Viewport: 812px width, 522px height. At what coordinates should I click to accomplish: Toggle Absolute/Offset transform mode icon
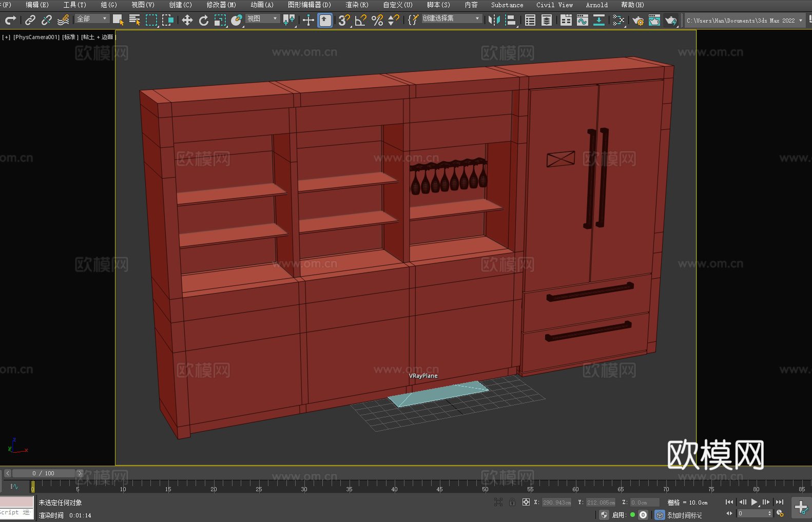coord(526,502)
